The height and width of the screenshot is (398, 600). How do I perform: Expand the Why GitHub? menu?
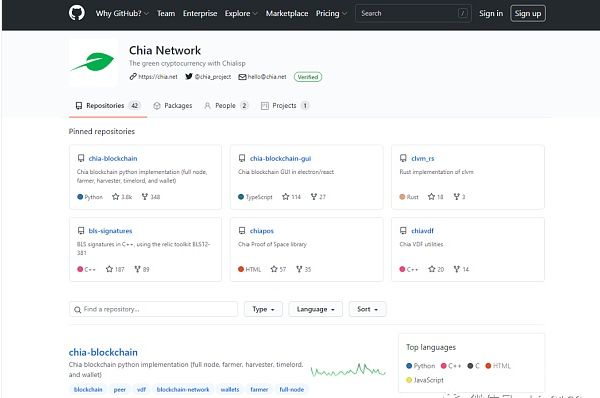pyautogui.click(x=122, y=13)
